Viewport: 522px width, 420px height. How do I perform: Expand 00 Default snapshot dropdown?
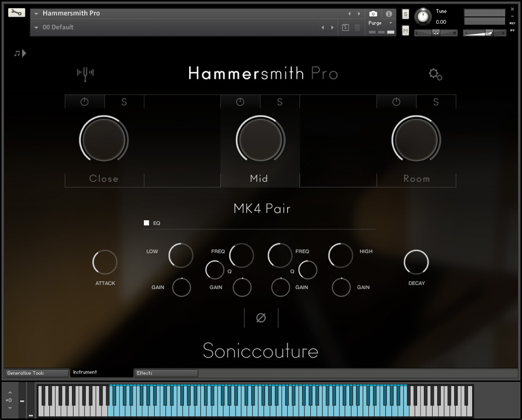[x=37, y=28]
